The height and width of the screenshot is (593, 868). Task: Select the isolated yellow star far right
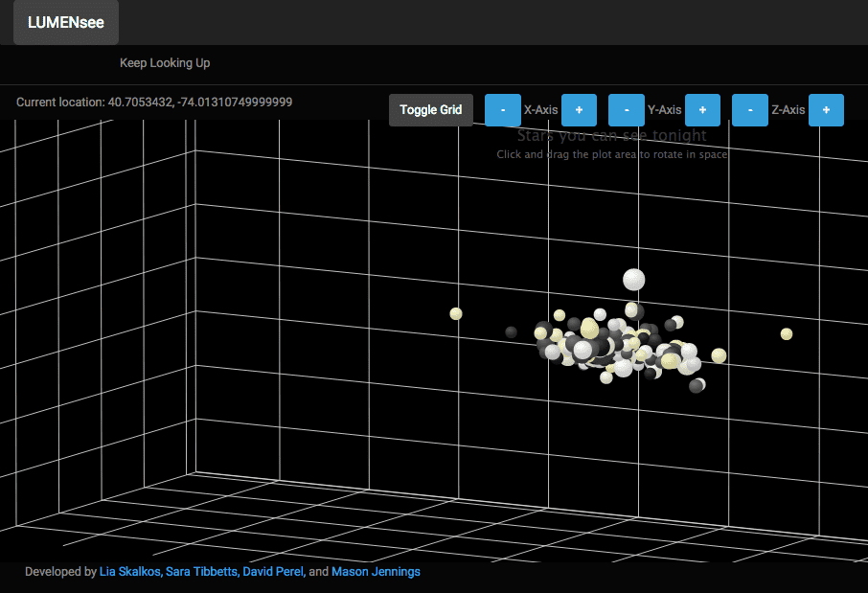(x=786, y=334)
